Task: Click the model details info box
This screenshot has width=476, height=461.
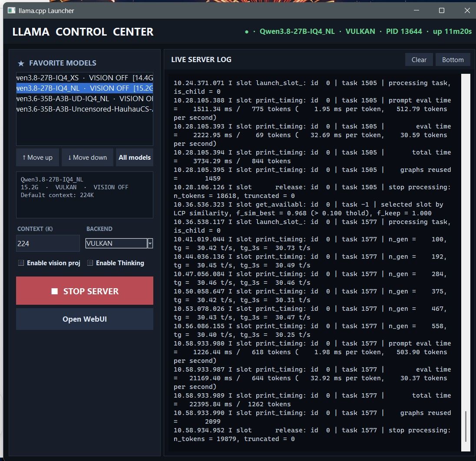Action: tap(85, 195)
